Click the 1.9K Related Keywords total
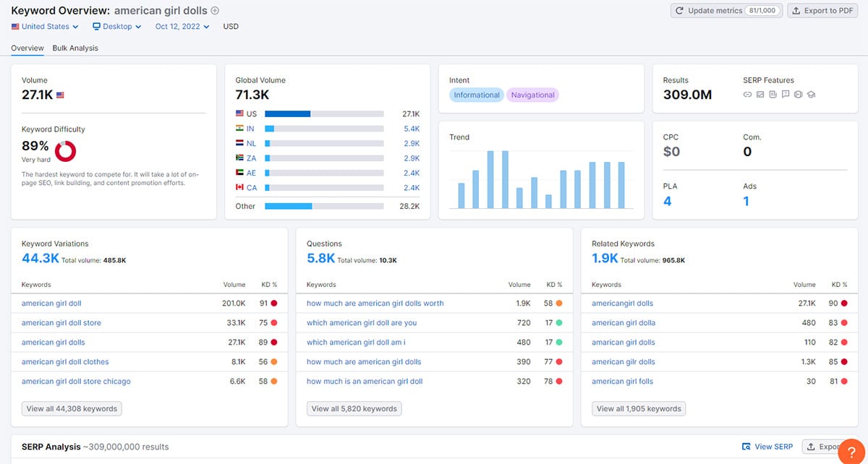This screenshot has width=868, height=464. tap(605, 258)
